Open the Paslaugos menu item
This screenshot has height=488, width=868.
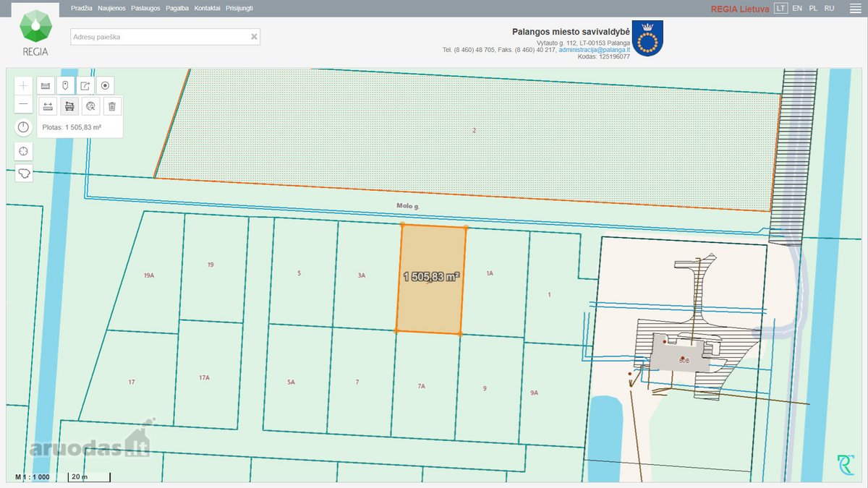pyautogui.click(x=145, y=8)
